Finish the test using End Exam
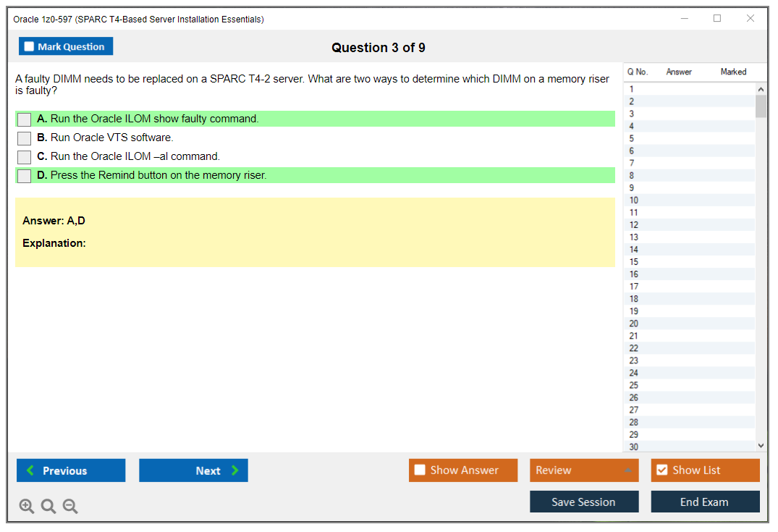This screenshot has height=532, width=778. pos(705,501)
